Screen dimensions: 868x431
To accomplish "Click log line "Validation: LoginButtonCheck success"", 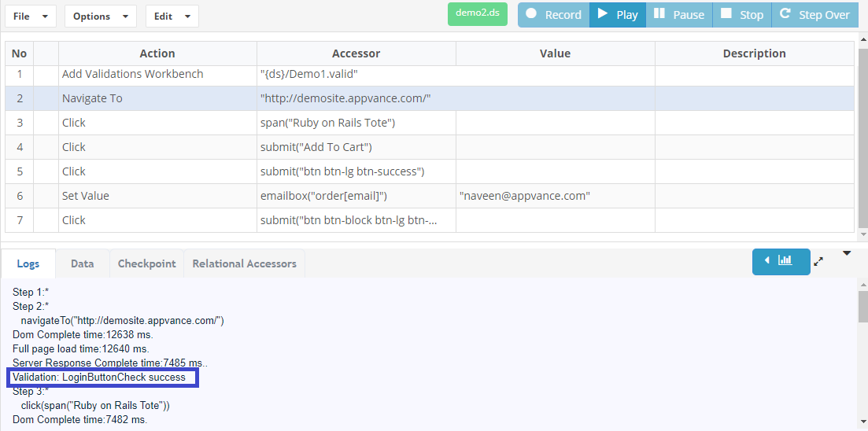I will pyautogui.click(x=99, y=378).
